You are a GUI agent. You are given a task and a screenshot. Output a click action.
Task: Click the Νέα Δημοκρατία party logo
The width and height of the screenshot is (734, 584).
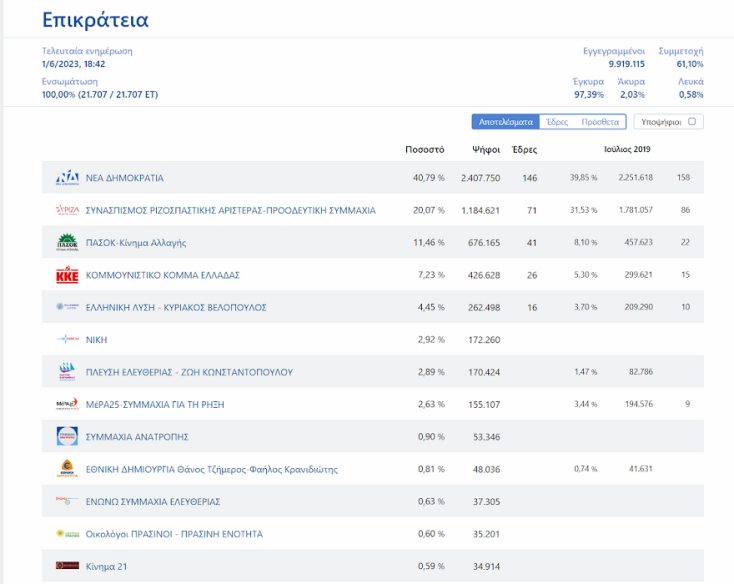tap(67, 178)
